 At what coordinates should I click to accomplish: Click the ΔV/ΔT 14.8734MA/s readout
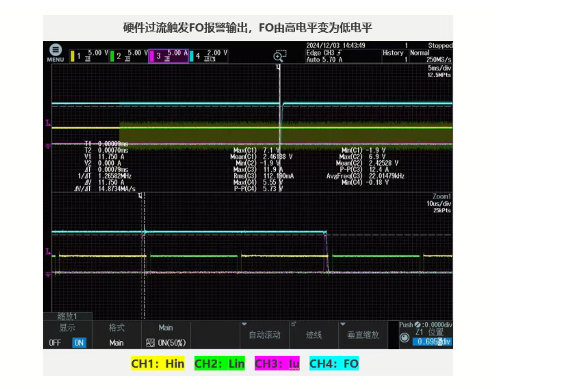[105, 189]
